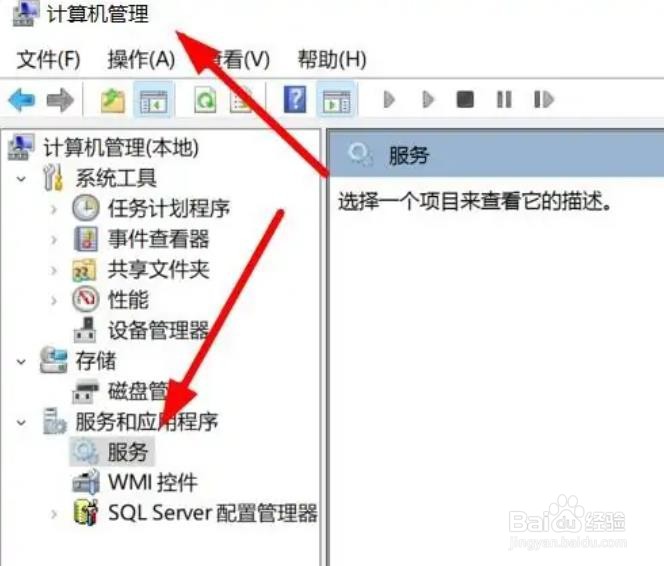This screenshot has height=566, width=664.
Task: Click the gray Forward arrow toolbar icon
Action: coord(60,100)
